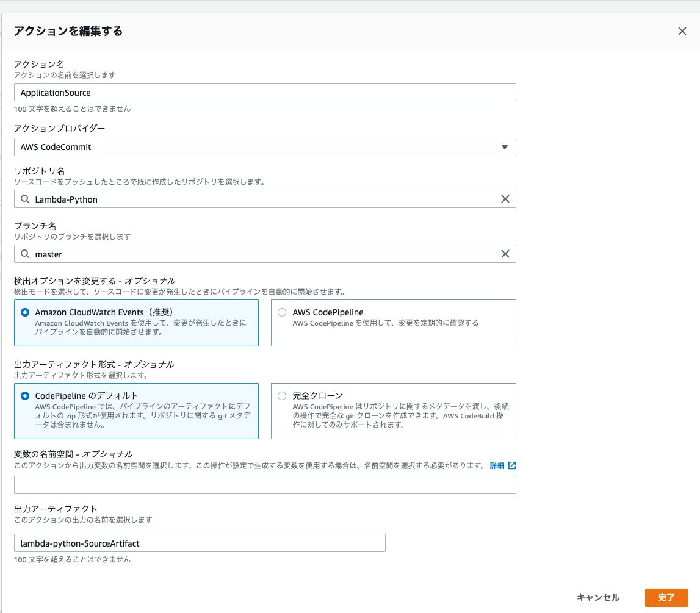
Task: Click the master branch name field
Action: pyautogui.click(x=265, y=254)
